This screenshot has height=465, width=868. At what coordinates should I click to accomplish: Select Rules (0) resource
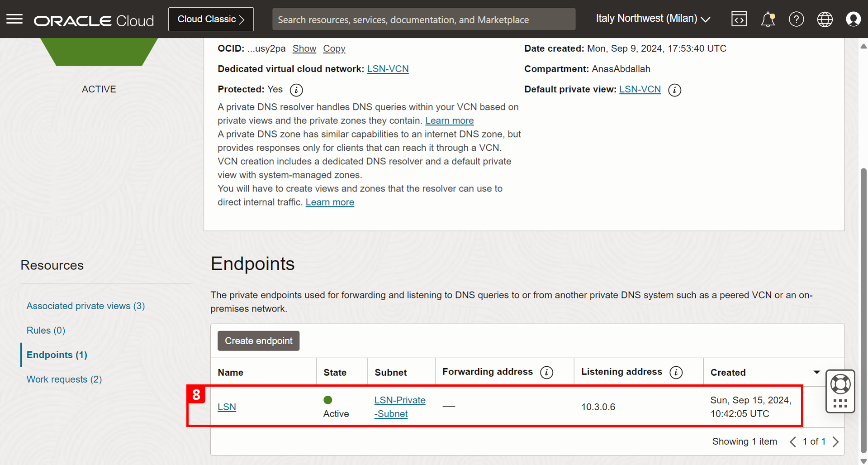pos(46,330)
